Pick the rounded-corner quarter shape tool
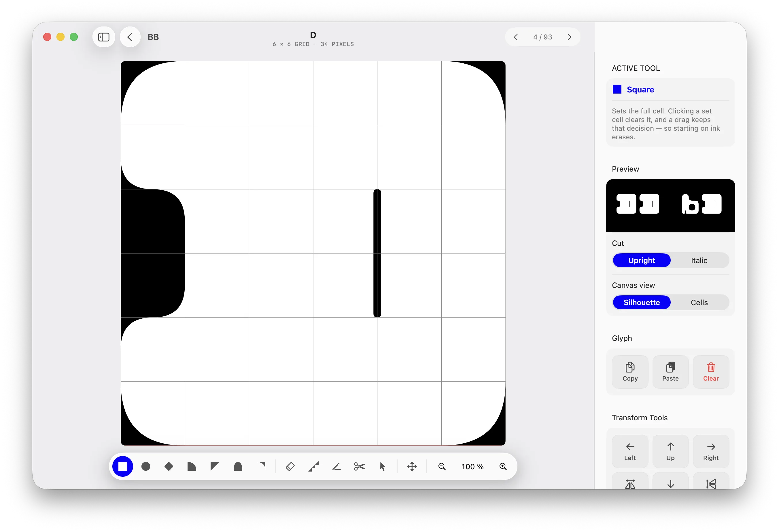This screenshot has height=532, width=779. (192, 466)
